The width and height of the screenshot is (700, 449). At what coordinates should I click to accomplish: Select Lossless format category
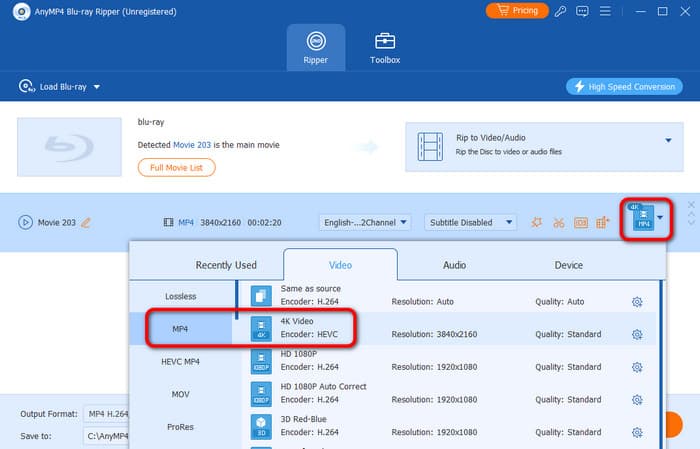click(181, 296)
